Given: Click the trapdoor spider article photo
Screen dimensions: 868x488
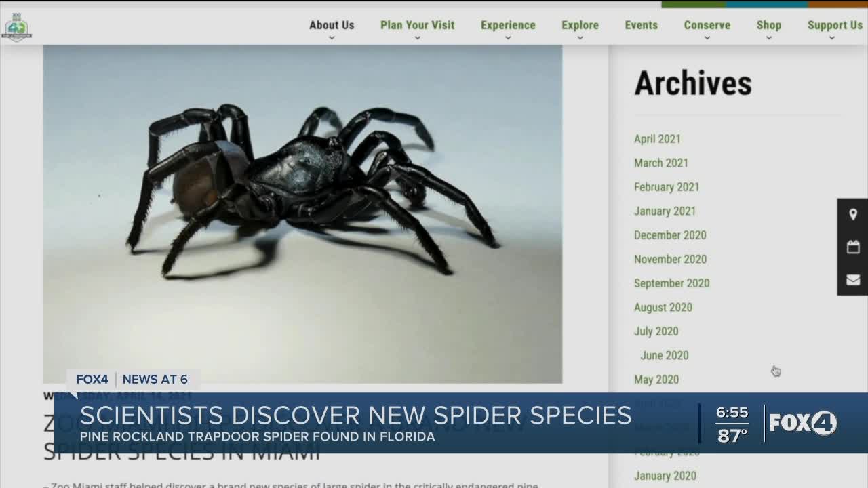Looking at the screenshot, I should click(302, 214).
